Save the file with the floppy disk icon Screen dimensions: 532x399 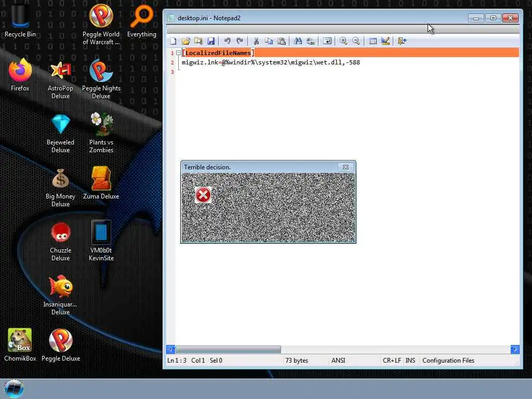point(211,41)
